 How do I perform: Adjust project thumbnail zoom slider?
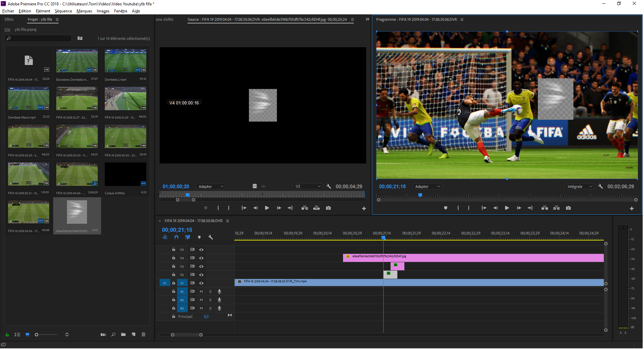36,335
